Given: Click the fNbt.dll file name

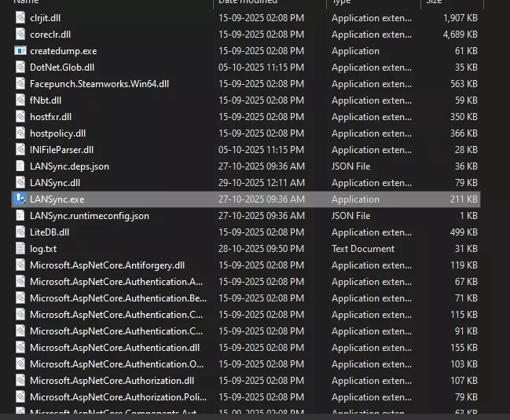Looking at the screenshot, I should (46, 100).
